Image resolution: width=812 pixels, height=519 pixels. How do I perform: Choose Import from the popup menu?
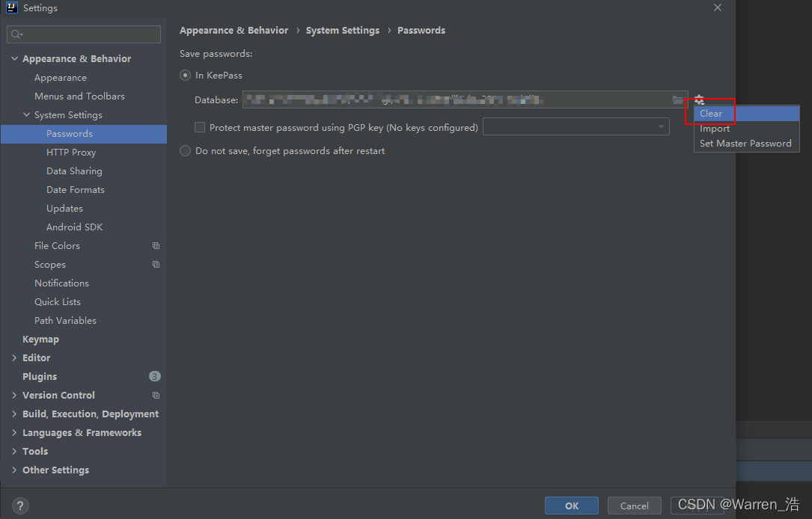point(747,129)
